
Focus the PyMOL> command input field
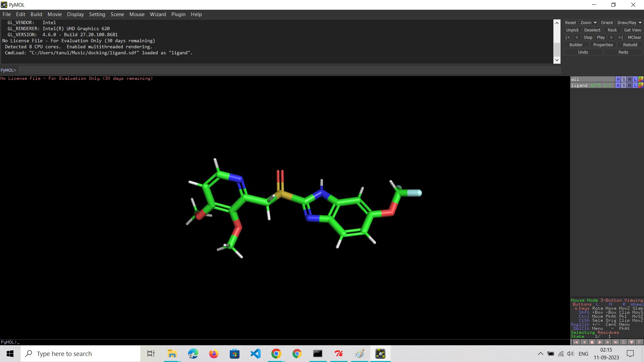click(x=289, y=70)
